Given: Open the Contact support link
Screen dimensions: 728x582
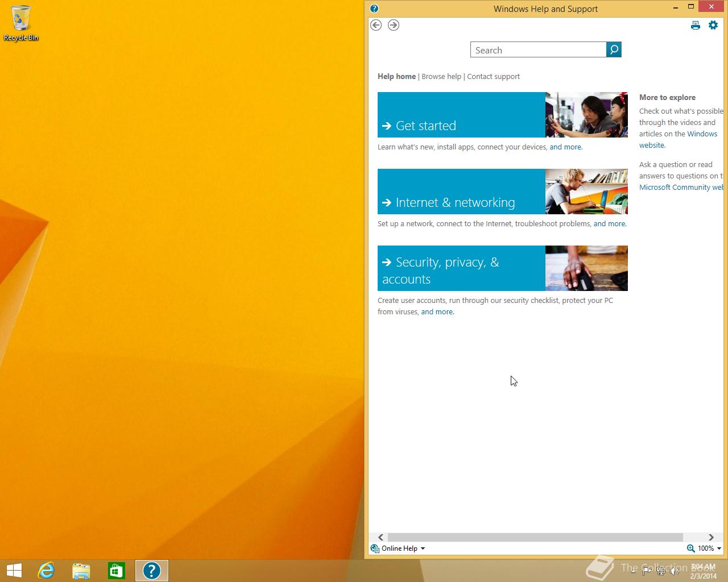Looking at the screenshot, I should [x=493, y=76].
